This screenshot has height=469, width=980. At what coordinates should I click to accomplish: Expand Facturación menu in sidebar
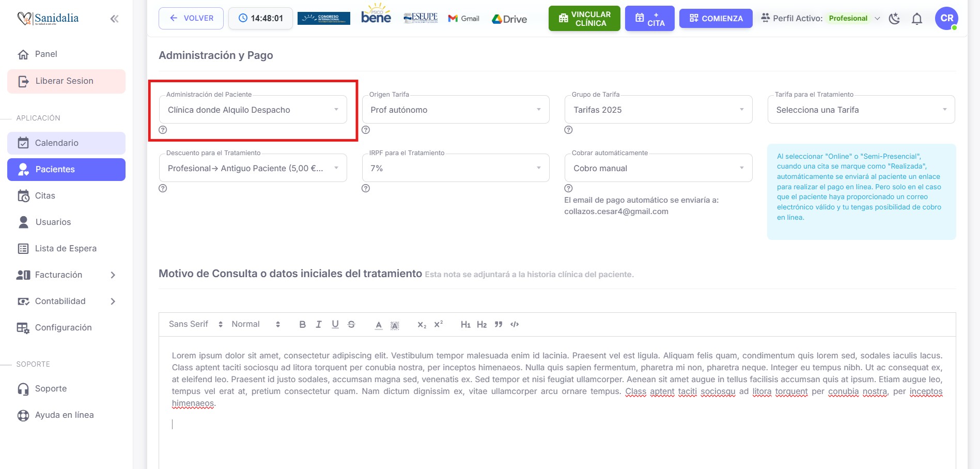point(66,275)
